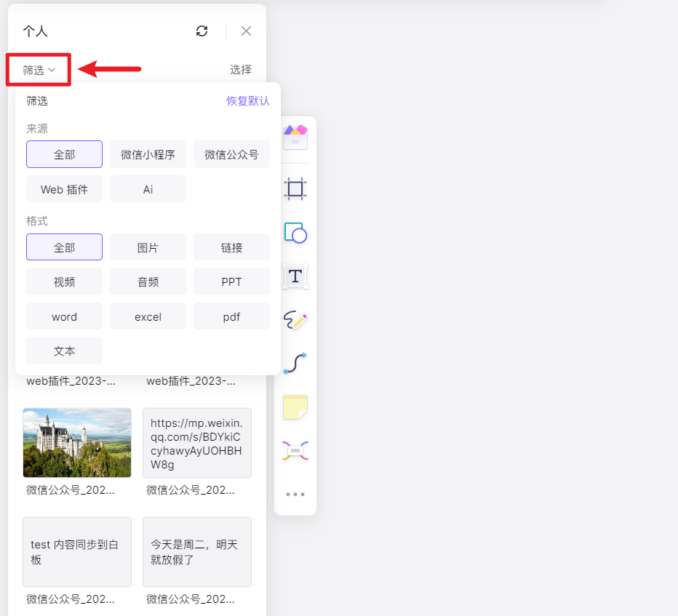Filter format by 图片
The image size is (678, 616).
click(148, 247)
